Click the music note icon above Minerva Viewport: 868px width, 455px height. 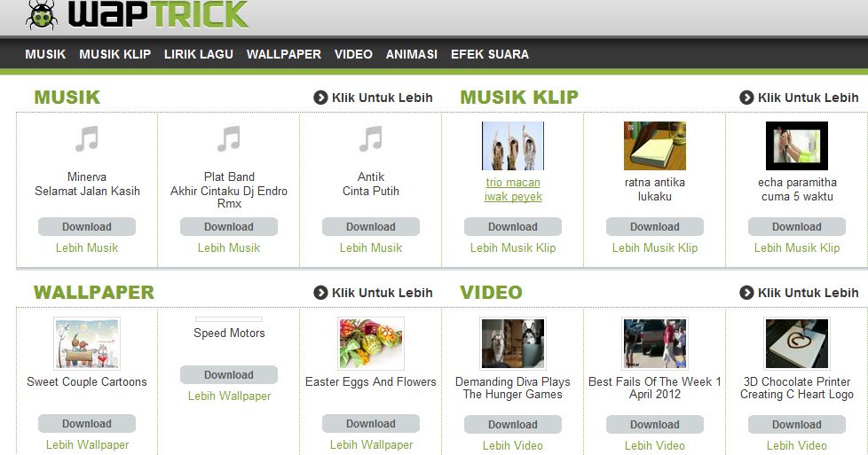(x=87, y=139)
